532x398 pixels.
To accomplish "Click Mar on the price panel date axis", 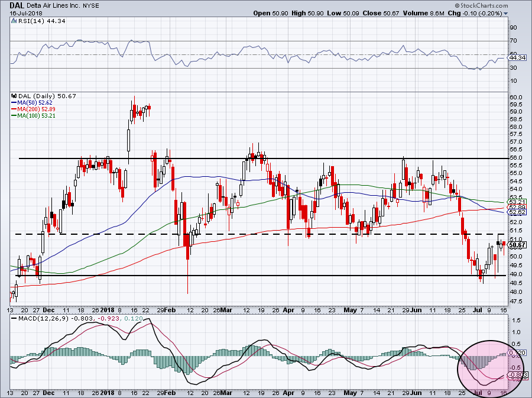I will 226,310.
